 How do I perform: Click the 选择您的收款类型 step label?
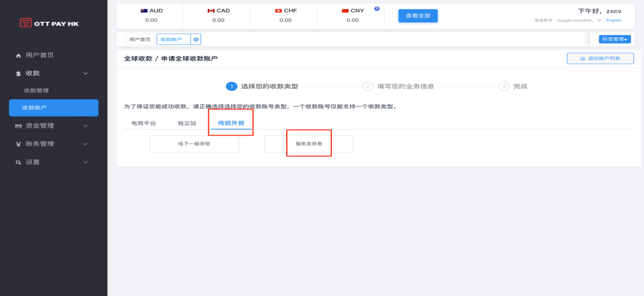point(270,86)
